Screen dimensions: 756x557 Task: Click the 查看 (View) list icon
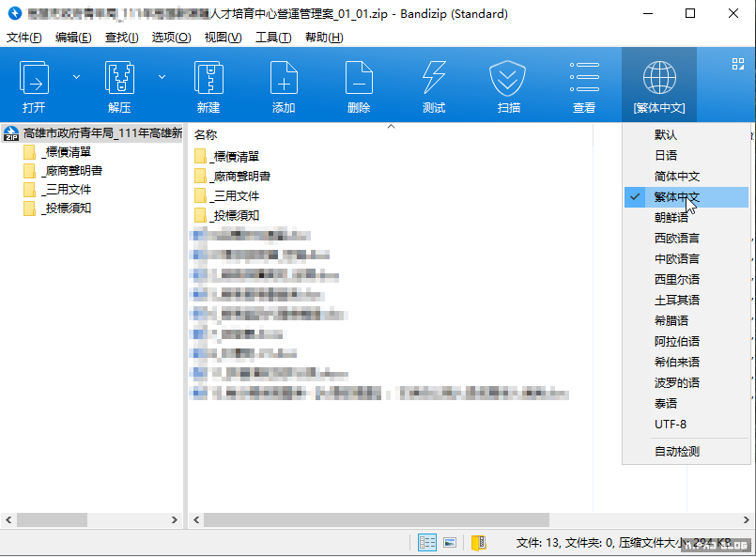click(584, 85)
